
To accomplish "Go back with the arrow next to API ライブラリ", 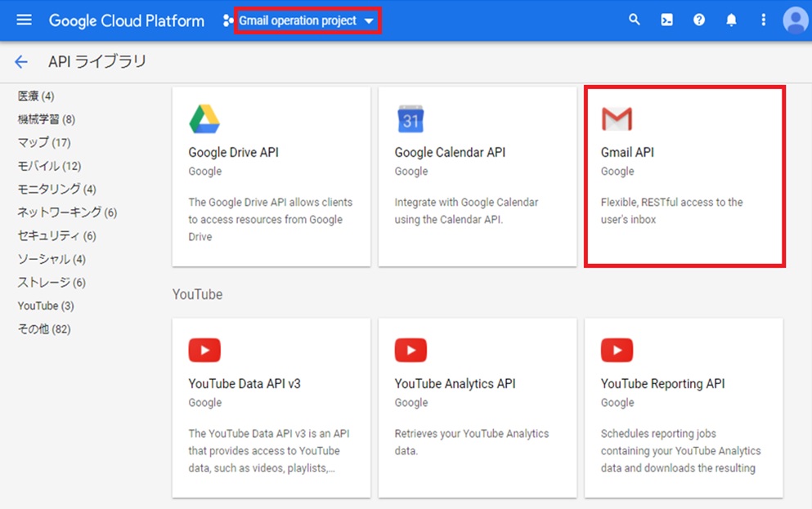I will point(21,62).
